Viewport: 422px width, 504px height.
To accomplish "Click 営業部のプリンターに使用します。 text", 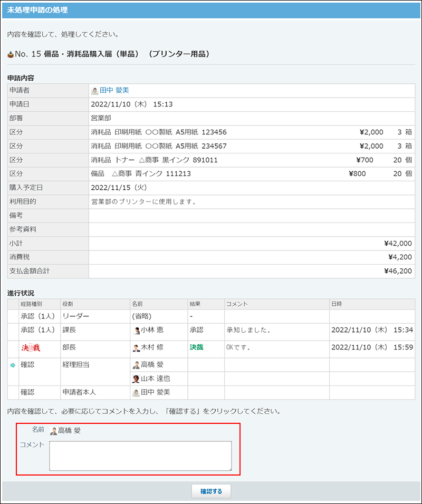I will click(x=144, y=201).
